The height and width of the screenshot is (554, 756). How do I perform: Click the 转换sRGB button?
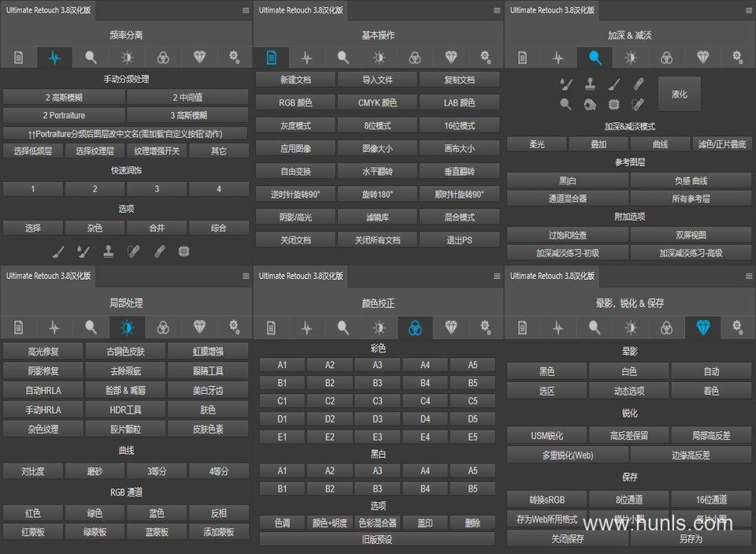pyautogui.click(x=547, y=500)
